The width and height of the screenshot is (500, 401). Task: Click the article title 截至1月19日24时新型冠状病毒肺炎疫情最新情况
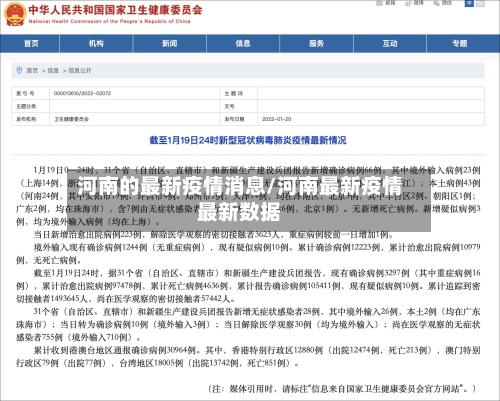[x=248, y=140]
